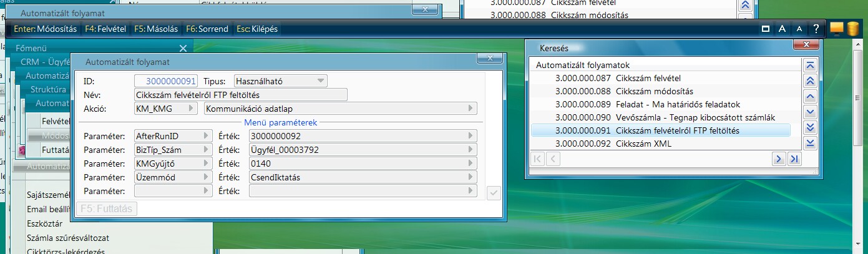
Task: Expand the KMGyűjtő parameter selector
Action: point(205,164)
